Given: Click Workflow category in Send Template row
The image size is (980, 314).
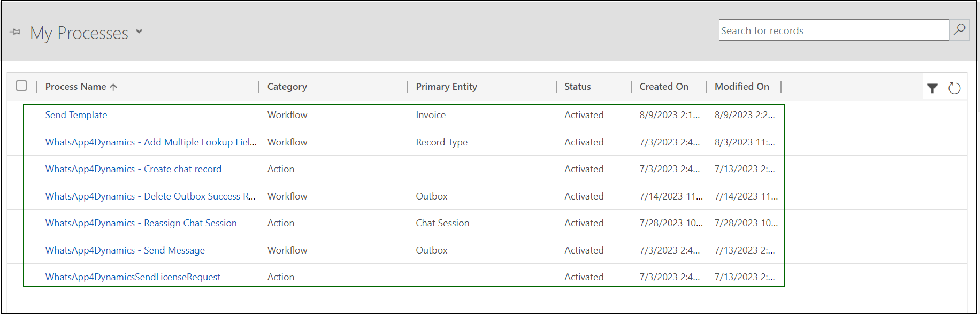Looking at the screenshot, I should tap(287, 115).
